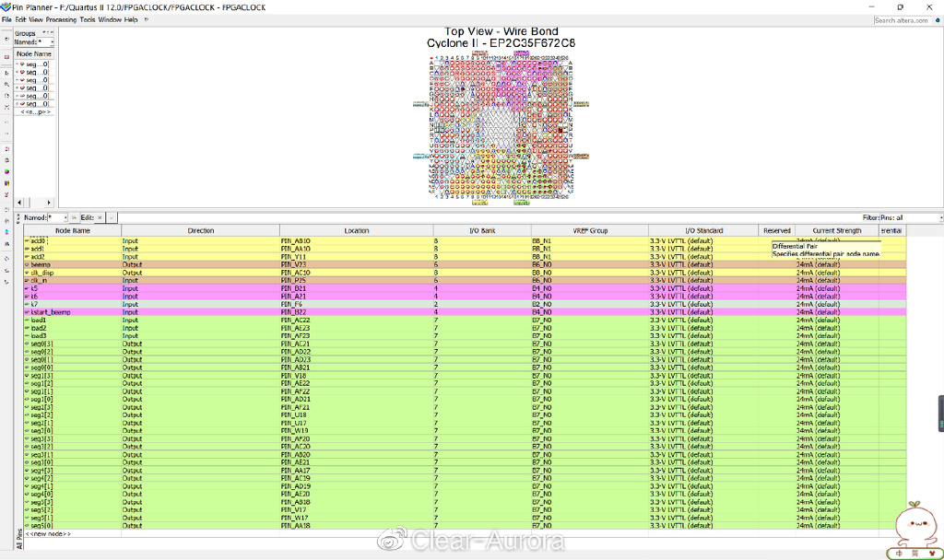Screen dimensions: 944x560
Task: Click location cell PIN_F6
Action: (291, 304)
